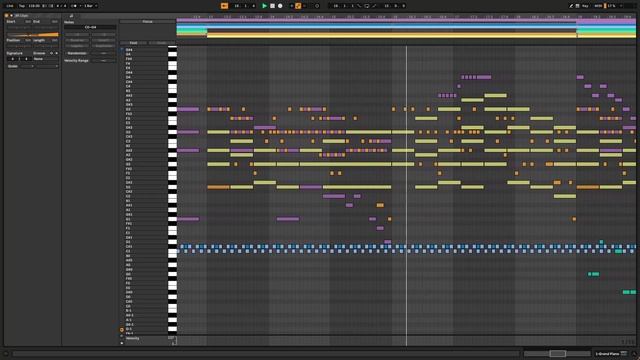Screen dimensions: 640x360
Task: Click the horizontal scrollbar at the bottom
Action: [x=266, y=353]
